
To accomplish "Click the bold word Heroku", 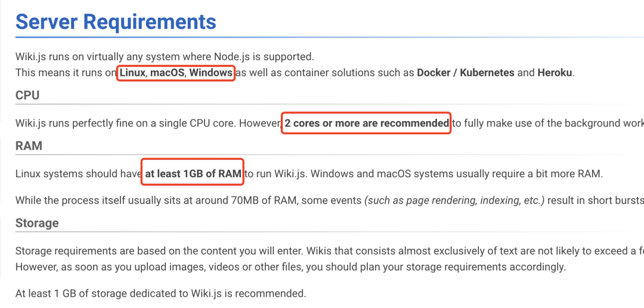I will [555, 73].
